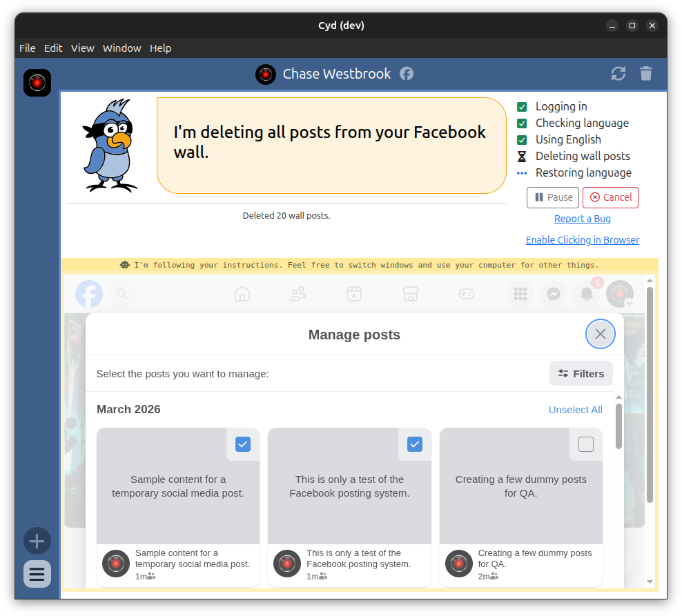Screen dimensions: 682x616
Task: Expand the Facebook profile account menu
Action: [619, 295]
